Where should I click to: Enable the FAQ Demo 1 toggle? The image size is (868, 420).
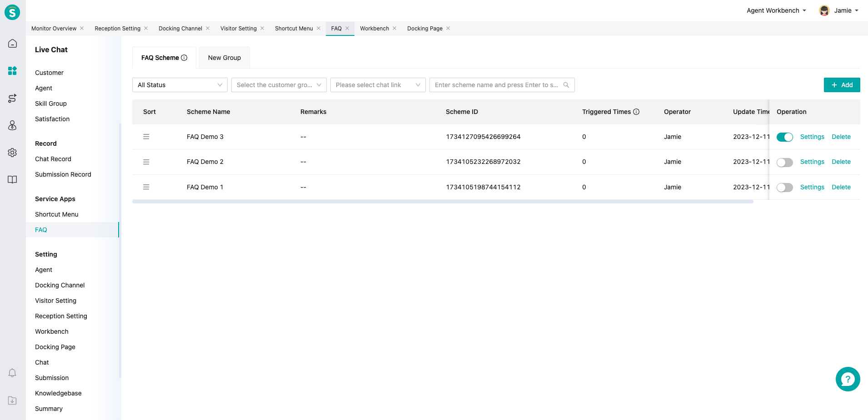[784, 188]
